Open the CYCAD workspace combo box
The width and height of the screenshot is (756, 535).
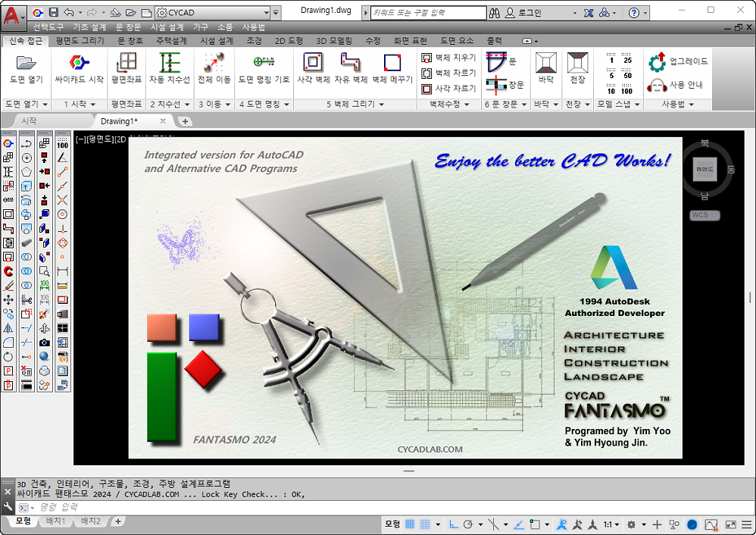[213, 13]
